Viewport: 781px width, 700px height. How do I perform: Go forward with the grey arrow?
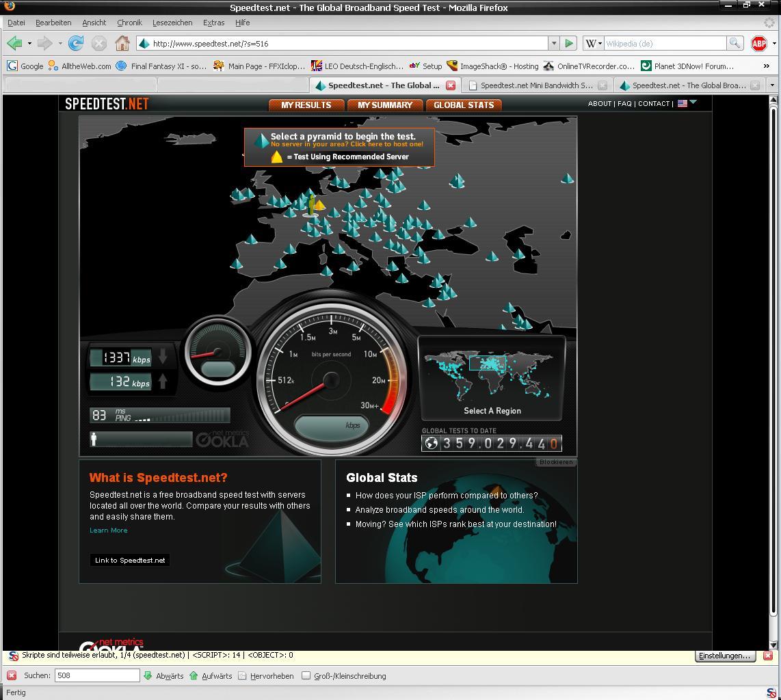45,43
